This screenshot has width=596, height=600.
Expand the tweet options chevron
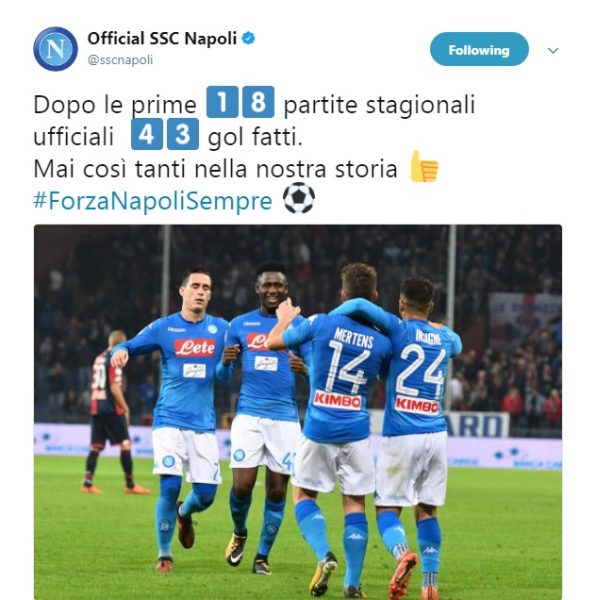tap(553, 50)
